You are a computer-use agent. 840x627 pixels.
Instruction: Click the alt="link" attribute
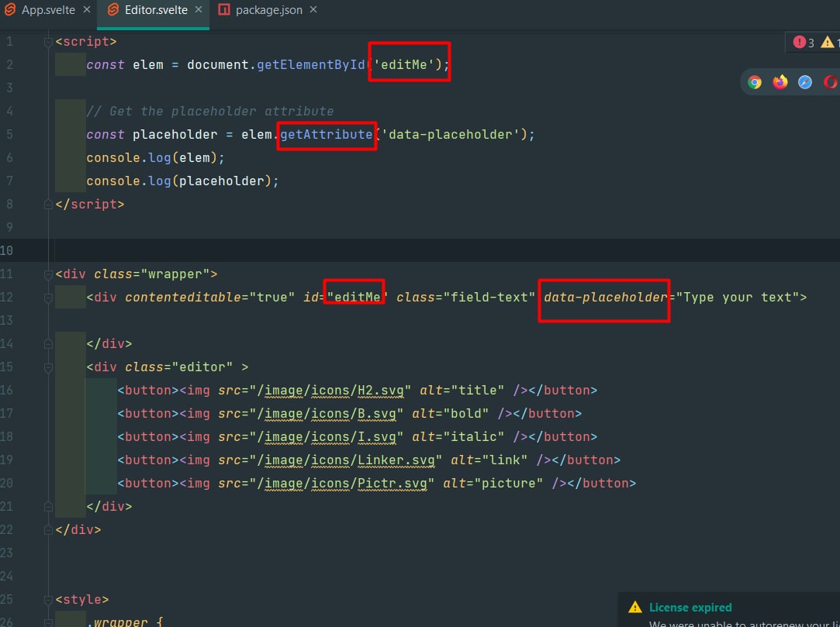(489, 460)
